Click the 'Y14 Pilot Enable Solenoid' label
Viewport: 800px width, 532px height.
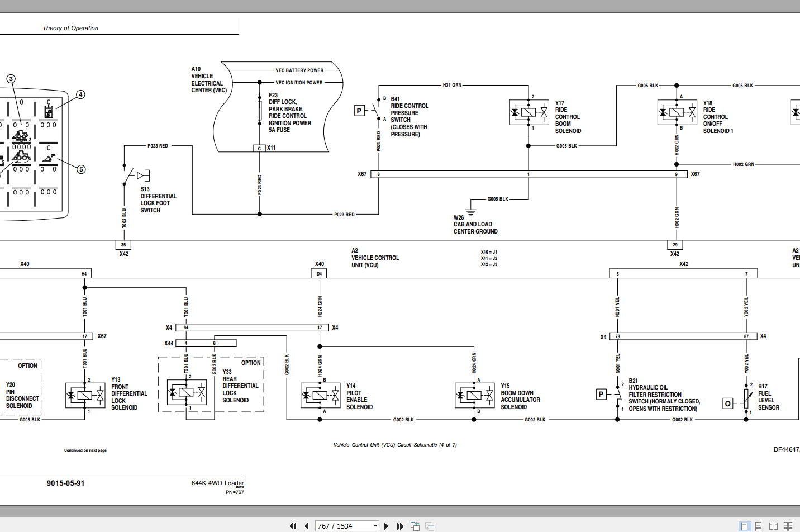pos(359,396)
